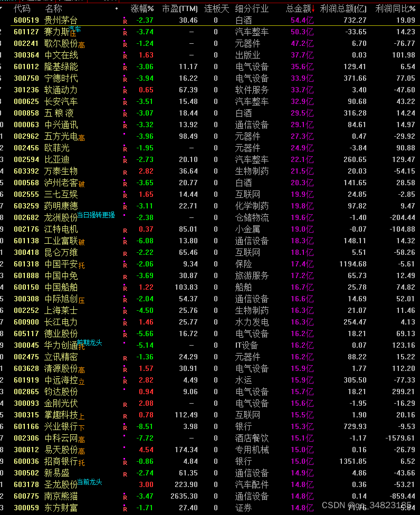This screenshot has height=515, width=420.
Task: Select the 德业股份 stock name
Action: [x=61, y=333]
